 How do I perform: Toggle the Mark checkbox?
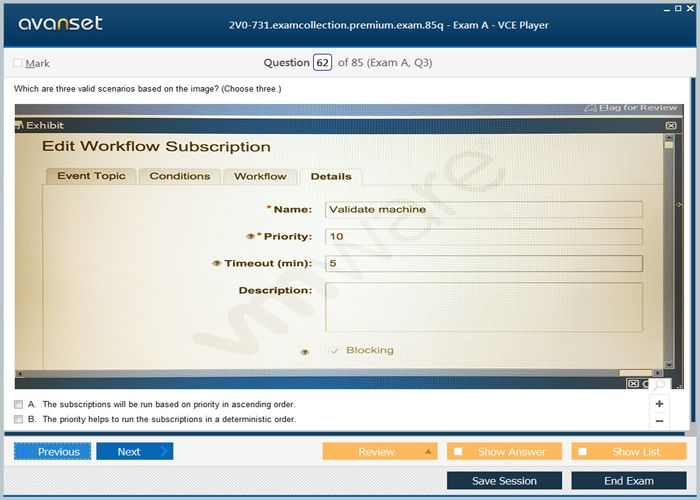[x=18, y=63]
